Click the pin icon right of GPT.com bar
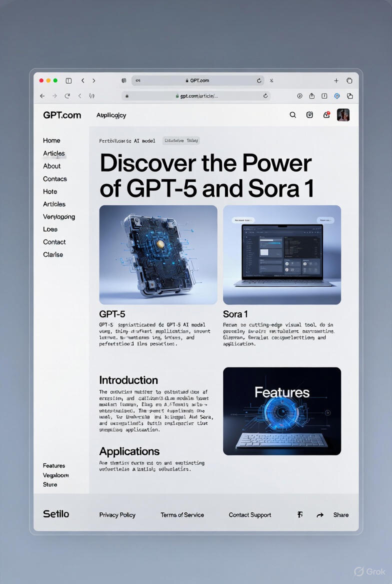 coord(271,80)
